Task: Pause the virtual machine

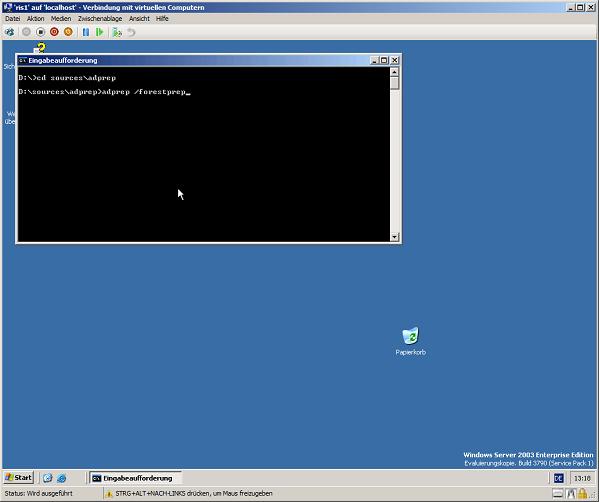Action: tap(86, 32)
